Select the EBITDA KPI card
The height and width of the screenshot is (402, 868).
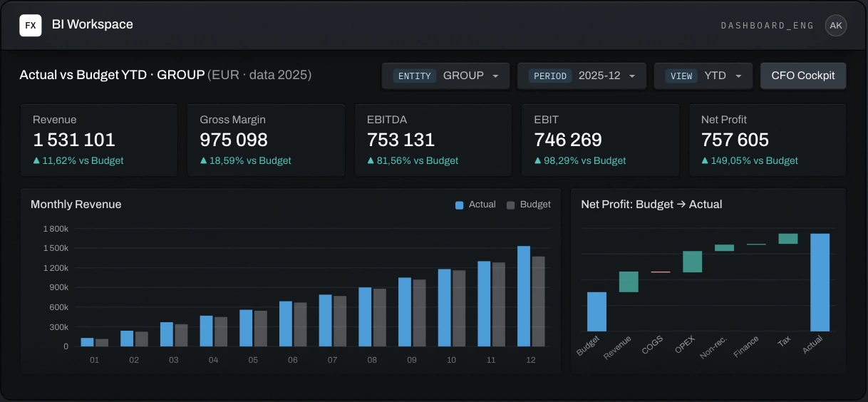click(x=433, y=140)
